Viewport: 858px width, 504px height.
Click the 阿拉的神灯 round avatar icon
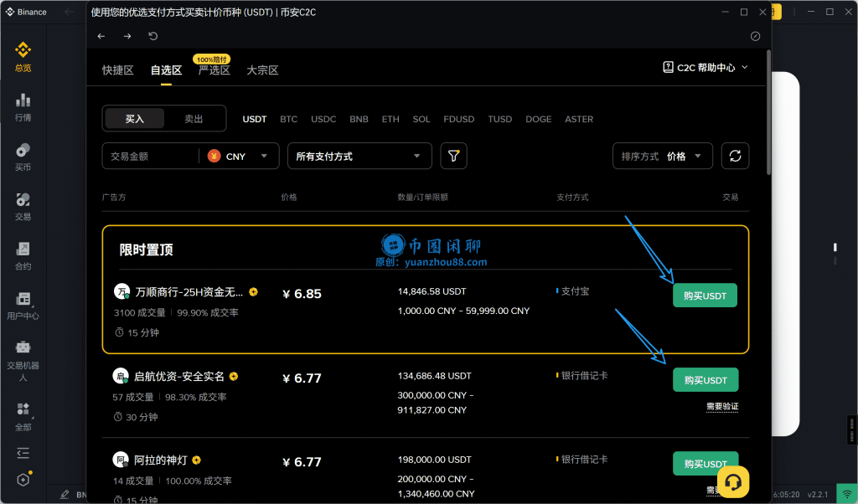pyautogui.click(x=121, y=460)
